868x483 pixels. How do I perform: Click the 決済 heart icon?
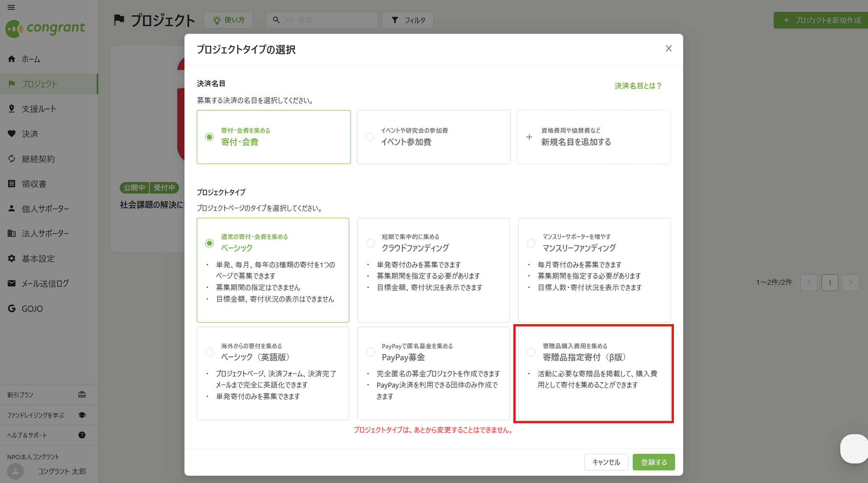(x=11, y=134)
